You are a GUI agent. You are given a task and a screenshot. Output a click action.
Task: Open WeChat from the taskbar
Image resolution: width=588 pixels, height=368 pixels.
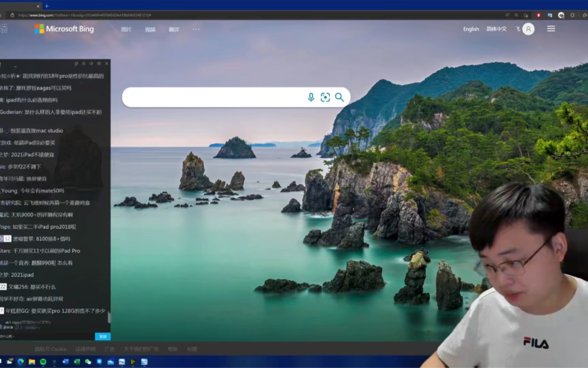click(x=88, y=361)
